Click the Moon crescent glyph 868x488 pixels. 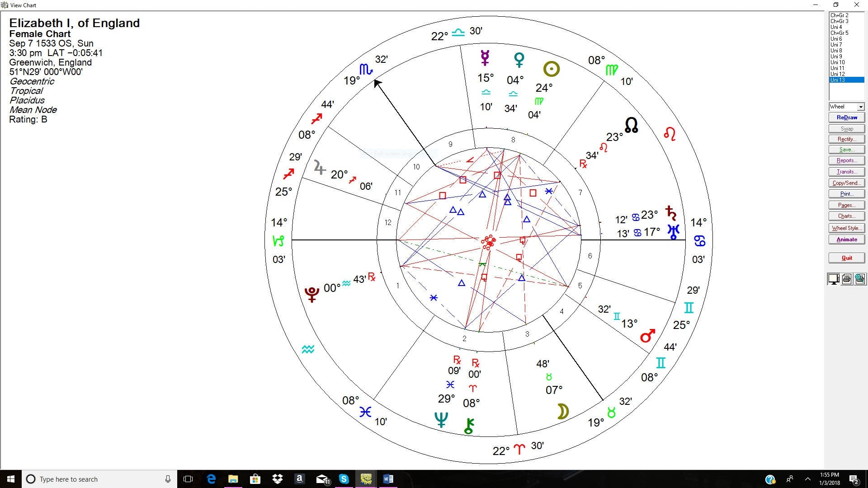click(x=563, y=412)
